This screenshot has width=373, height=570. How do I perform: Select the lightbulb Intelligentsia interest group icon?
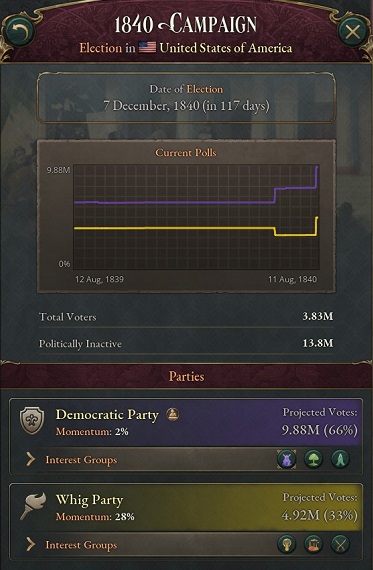click(x=286, y=545)
